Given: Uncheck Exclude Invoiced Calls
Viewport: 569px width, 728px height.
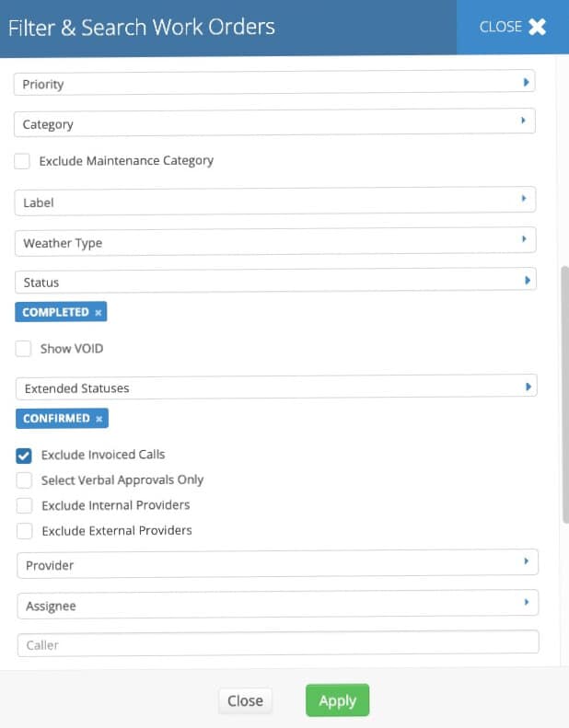Looking at the screenshot, I should click(x=24, y=456).
